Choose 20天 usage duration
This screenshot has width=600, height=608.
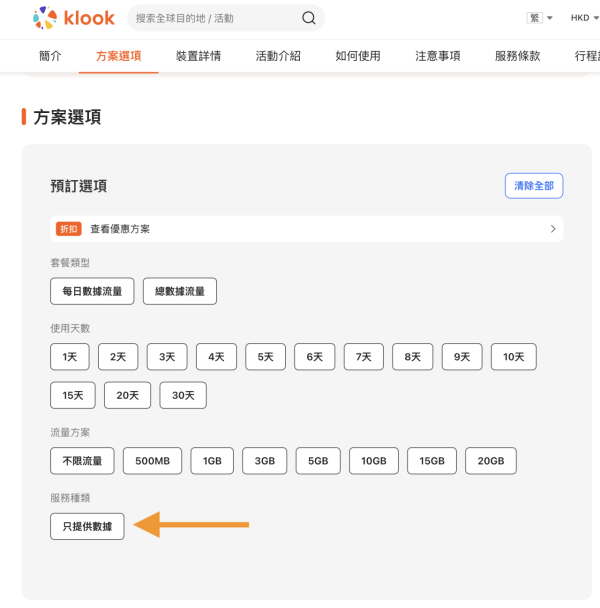pos(128,395)
